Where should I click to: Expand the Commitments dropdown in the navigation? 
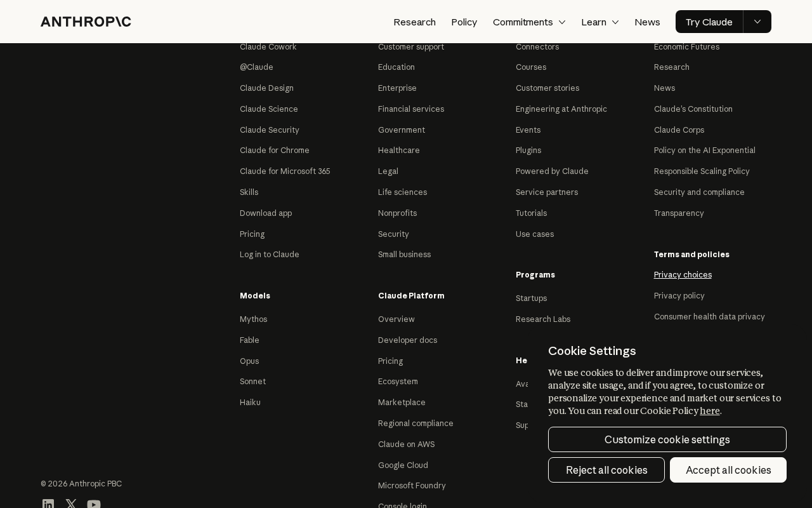coord(529,22)
